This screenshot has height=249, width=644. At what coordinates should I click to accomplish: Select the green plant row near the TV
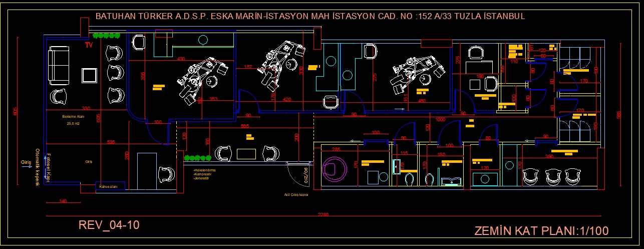(x=106, y=36)
